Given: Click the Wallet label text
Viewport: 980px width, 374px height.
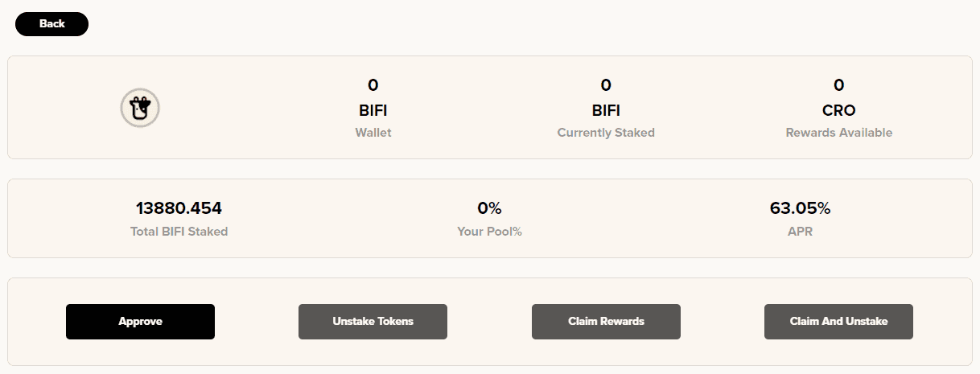Looking at the screenshot, I should point(373,133).
